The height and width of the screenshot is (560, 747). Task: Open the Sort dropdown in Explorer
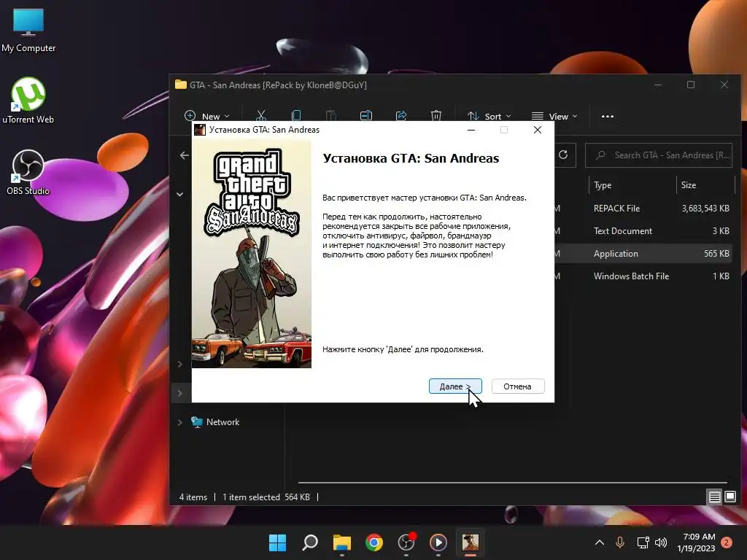point(489,116)
